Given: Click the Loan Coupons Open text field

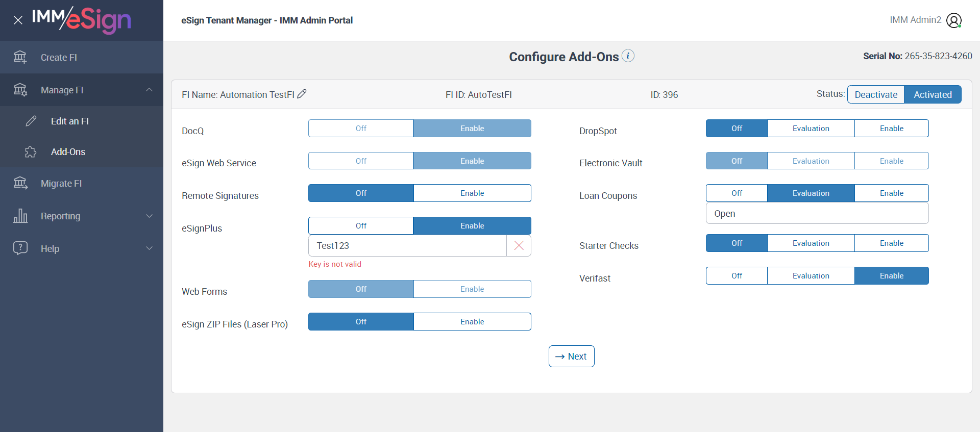Looking at the screenshot, I should 817,214.
